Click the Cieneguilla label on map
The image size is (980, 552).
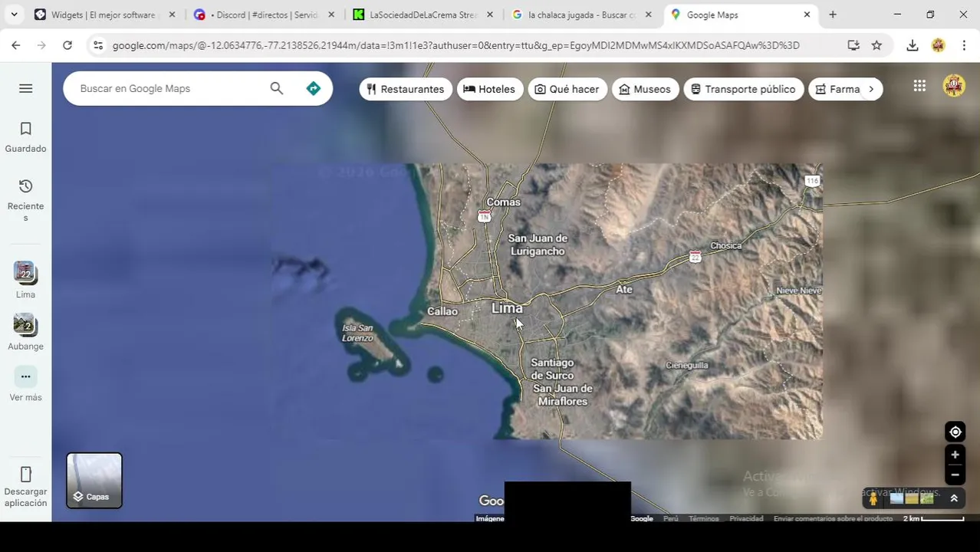[x=687, y=365]
